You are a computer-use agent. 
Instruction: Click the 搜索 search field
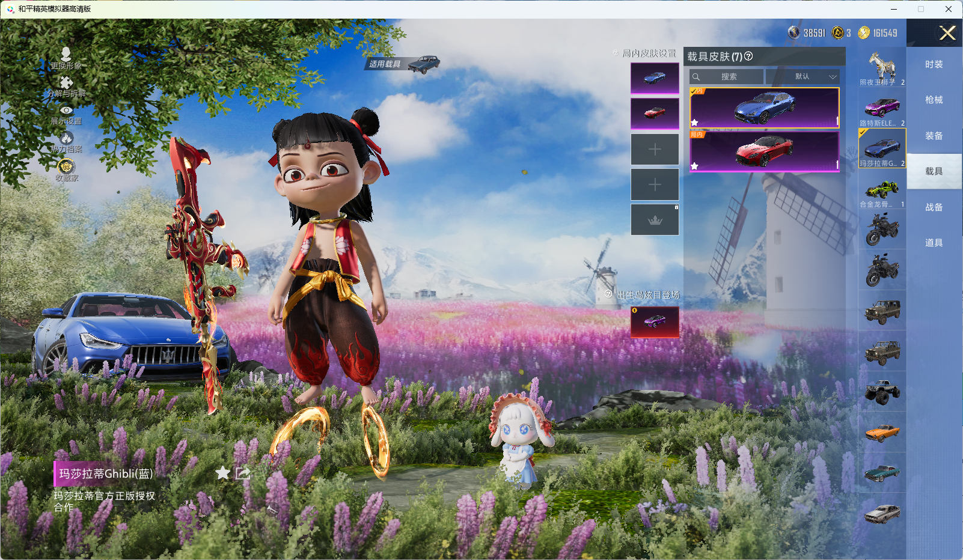click(x=727, y=77)
